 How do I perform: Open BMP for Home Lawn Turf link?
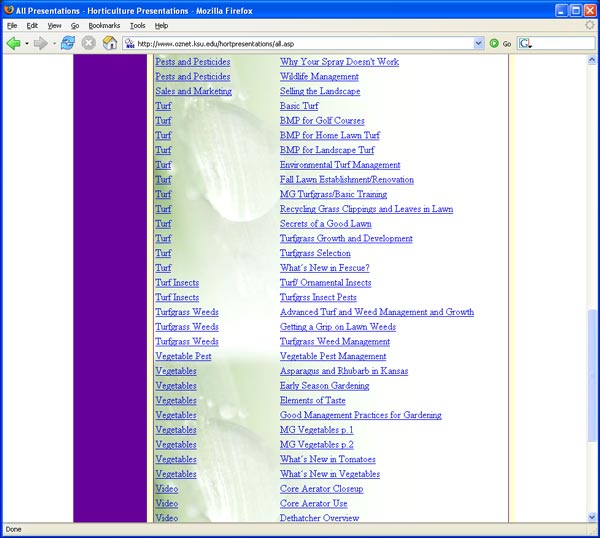[329, 135]
